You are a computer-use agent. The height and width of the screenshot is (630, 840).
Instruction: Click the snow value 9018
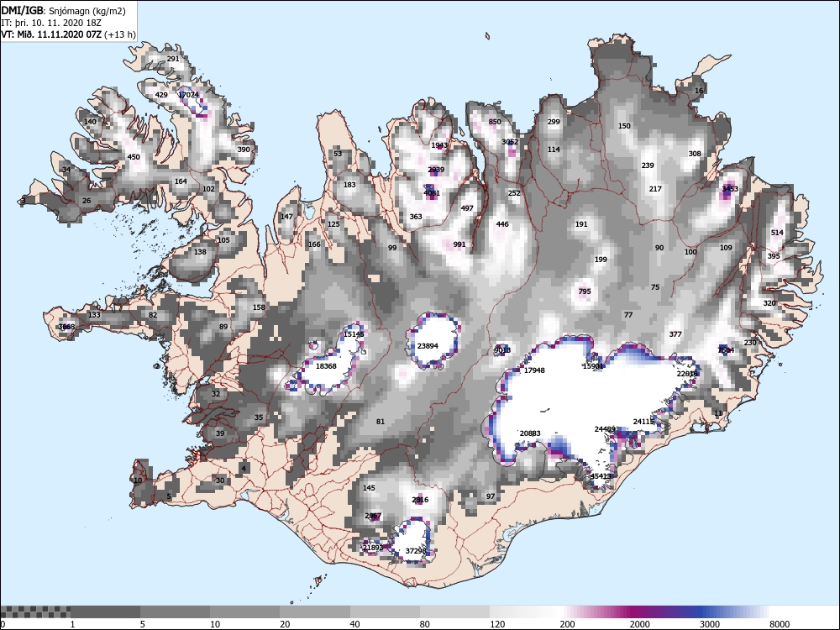point(502,350)
